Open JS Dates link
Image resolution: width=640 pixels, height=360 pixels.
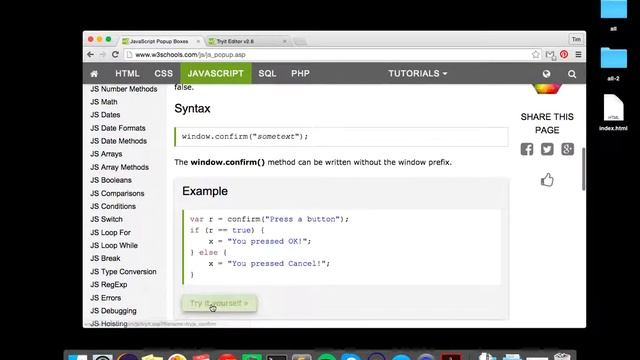point(105,115)
